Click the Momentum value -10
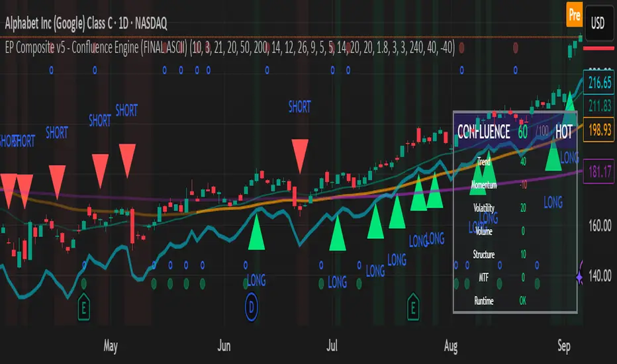Screen dimensions: 617x364 523,185
